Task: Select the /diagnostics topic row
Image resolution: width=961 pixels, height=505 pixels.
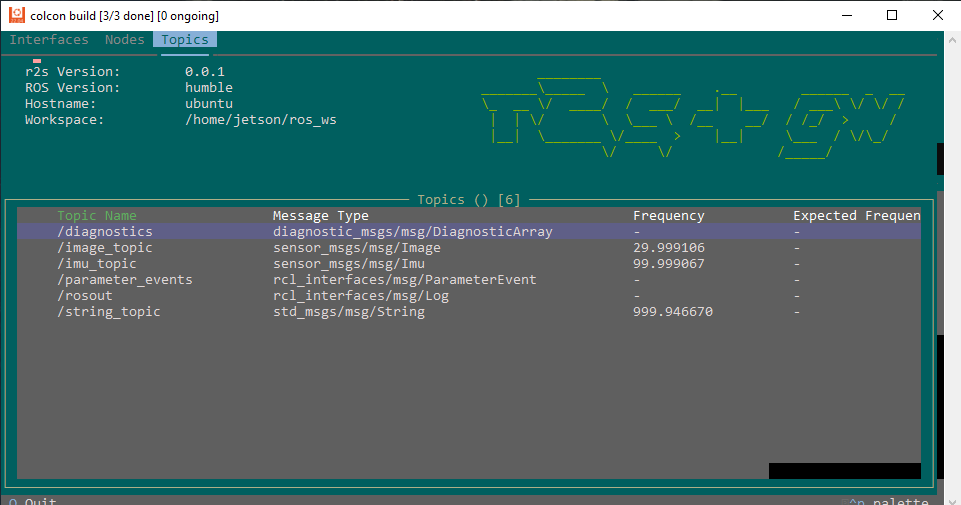Action: coord(105,232)
